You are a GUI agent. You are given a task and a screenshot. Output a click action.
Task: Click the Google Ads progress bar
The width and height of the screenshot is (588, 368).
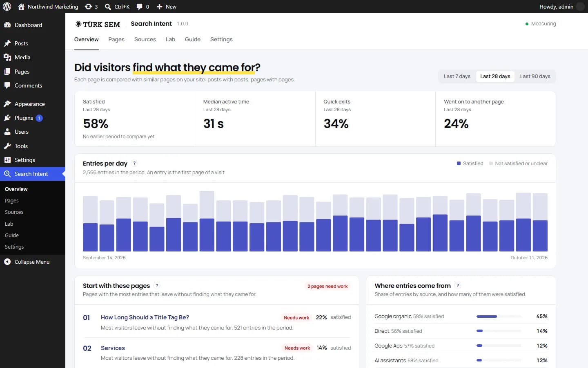tap(499, 346)
